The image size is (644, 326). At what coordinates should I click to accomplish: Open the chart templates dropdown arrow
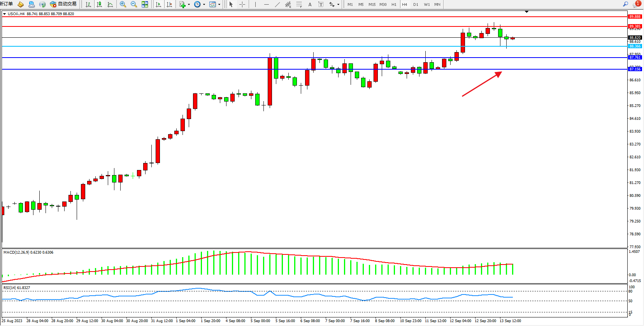pos(219,5)
